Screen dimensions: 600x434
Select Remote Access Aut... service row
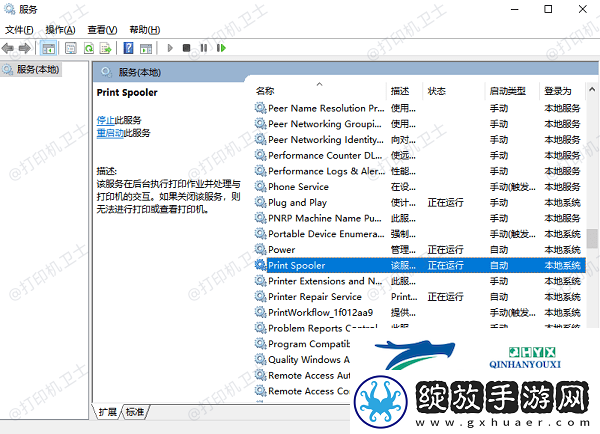coord(302,375)
